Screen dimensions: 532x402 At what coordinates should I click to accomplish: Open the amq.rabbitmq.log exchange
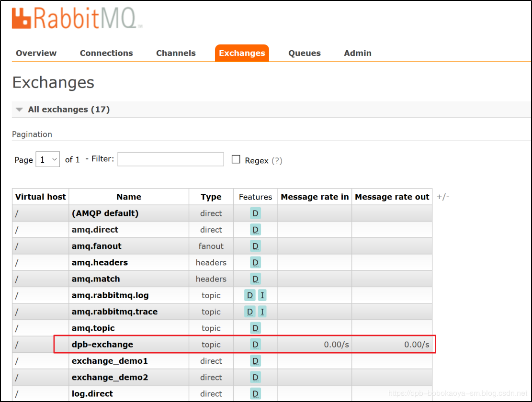tap(110, 295)
